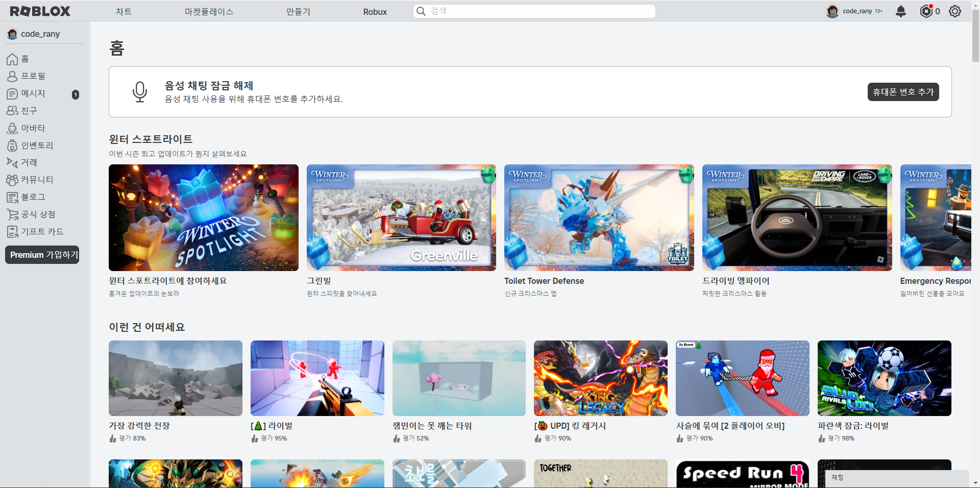The image size is (980, 488).
Task: Open the 윈터 스포트라이트 section heading
Action: pos(151,139)
